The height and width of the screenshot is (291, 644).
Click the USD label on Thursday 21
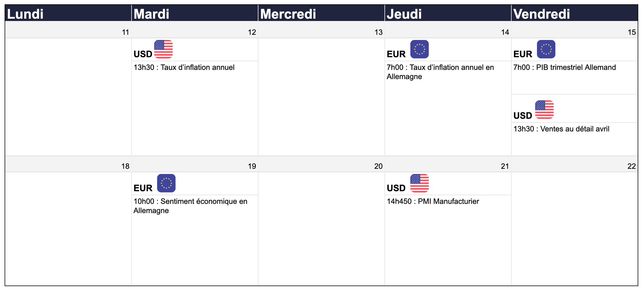coord(396,188)
